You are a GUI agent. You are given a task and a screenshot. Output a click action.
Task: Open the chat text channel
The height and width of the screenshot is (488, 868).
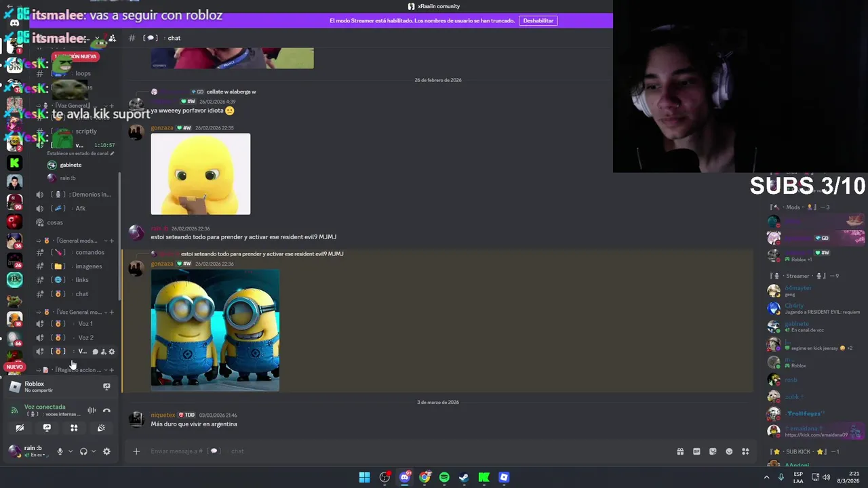(x=76, y=294)
